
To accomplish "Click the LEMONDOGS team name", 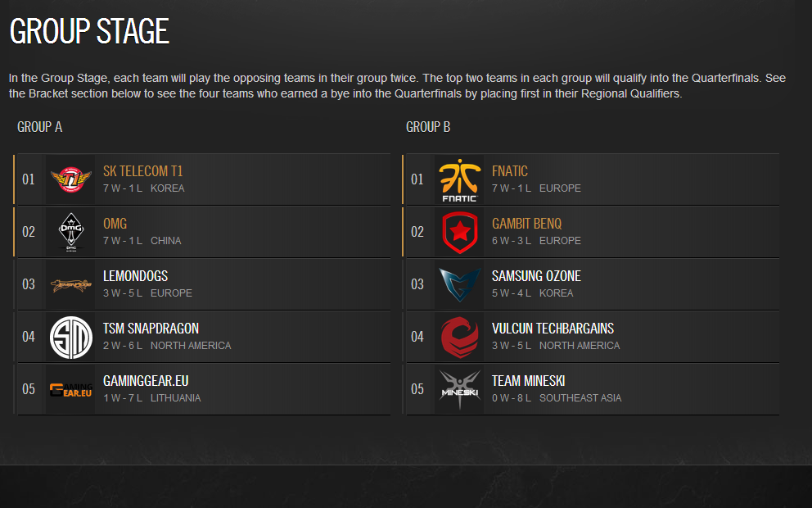I will tap(135, 276).
